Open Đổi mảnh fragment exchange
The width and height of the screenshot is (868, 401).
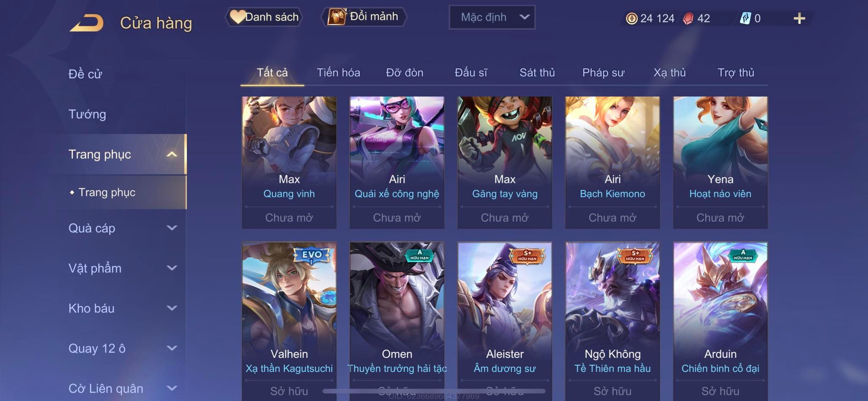(x=363, y=17)
